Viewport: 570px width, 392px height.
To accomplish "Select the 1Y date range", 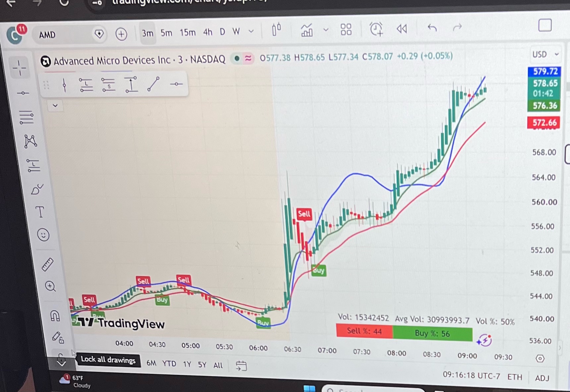I will tap(187, 364).
